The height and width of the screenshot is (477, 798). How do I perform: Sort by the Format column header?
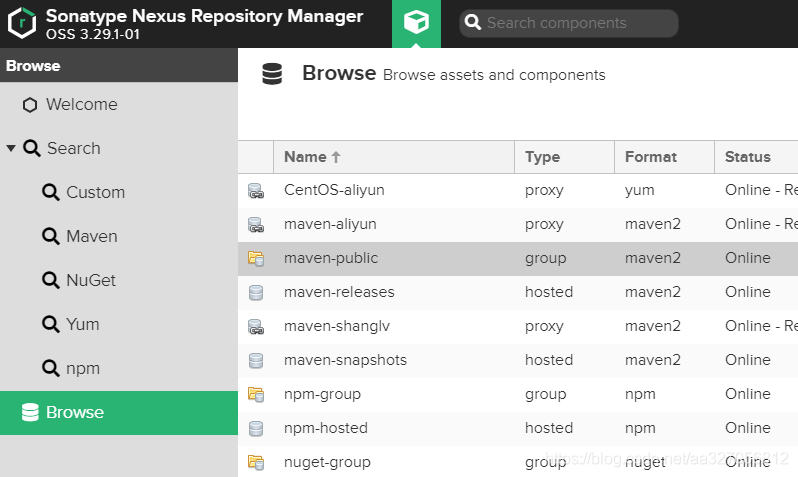click(664, 157)
